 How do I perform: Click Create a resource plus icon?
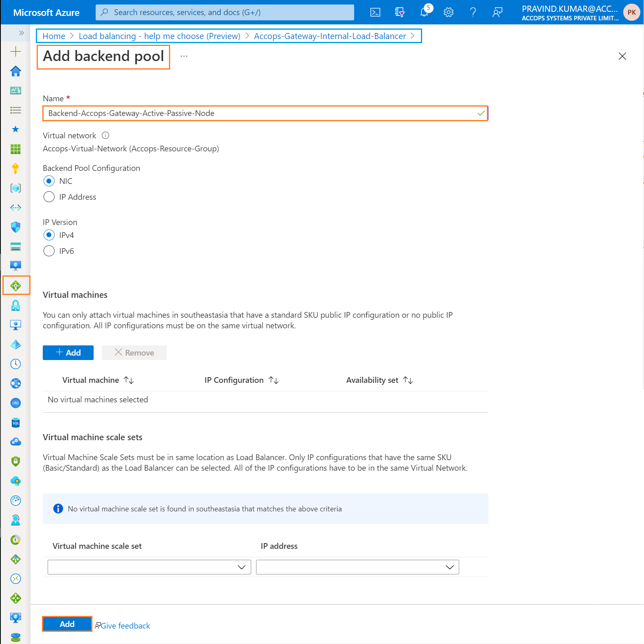15,51
